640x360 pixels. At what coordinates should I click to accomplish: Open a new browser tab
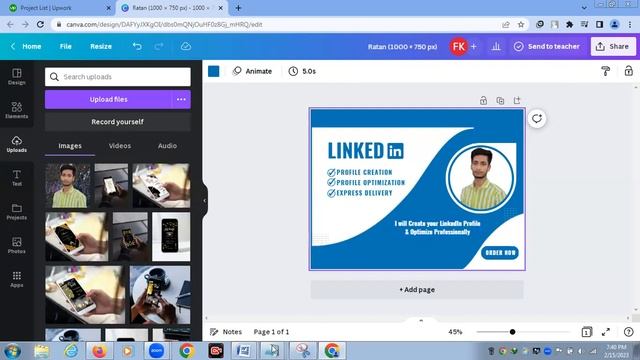238,8
